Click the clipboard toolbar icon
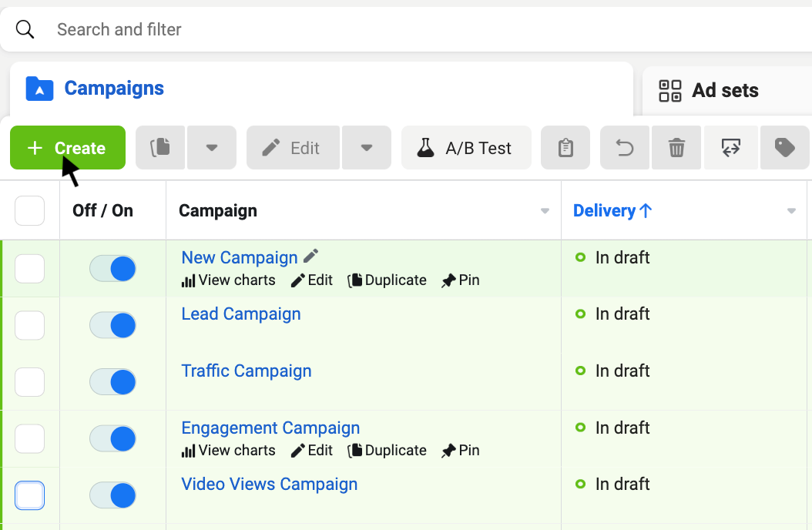 pyautogui.click(x=565, y=148)
